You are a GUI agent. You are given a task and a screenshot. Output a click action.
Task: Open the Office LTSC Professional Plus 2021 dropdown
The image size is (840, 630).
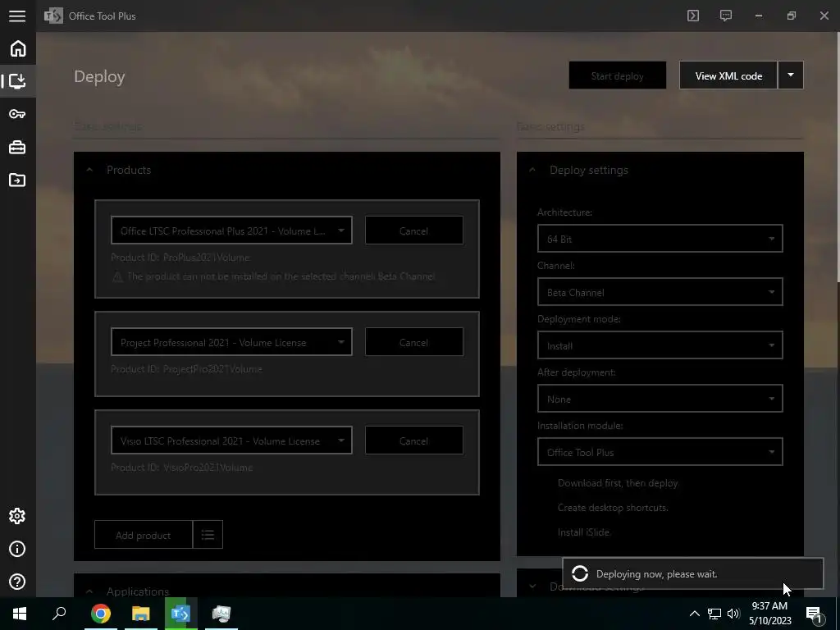[x=231, y=231]
